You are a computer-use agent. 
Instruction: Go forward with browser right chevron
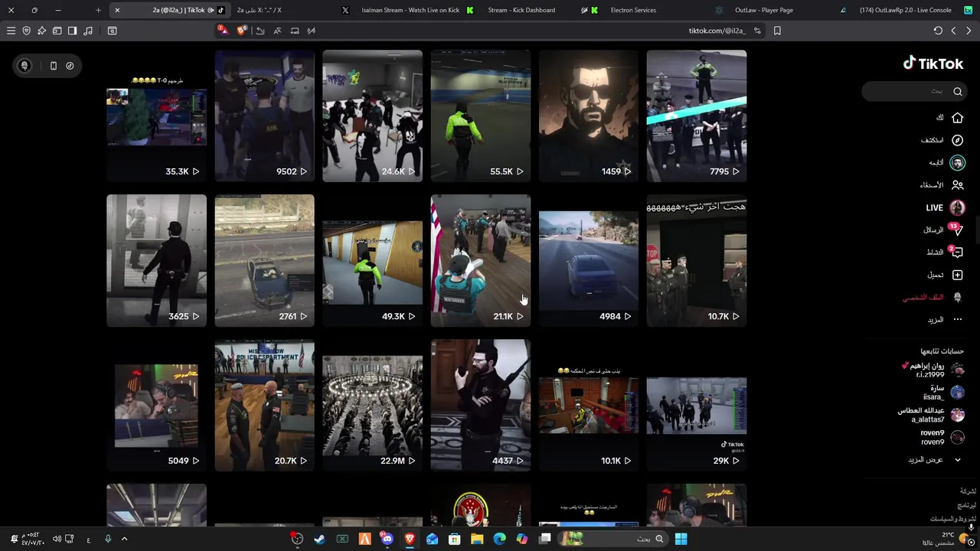(969, 31)
